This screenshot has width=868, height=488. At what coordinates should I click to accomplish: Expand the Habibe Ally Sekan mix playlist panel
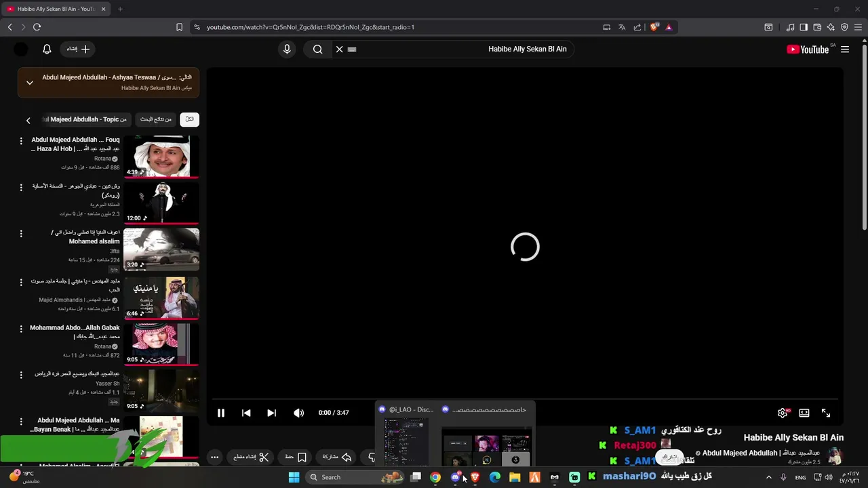(x=29, y=83)
